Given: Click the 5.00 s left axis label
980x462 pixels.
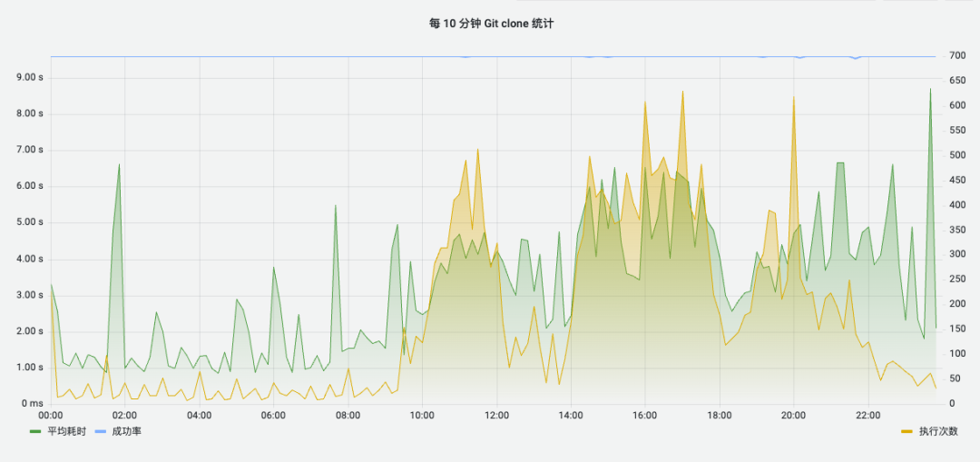Looking at the screenshot, I should pos(31,223).
